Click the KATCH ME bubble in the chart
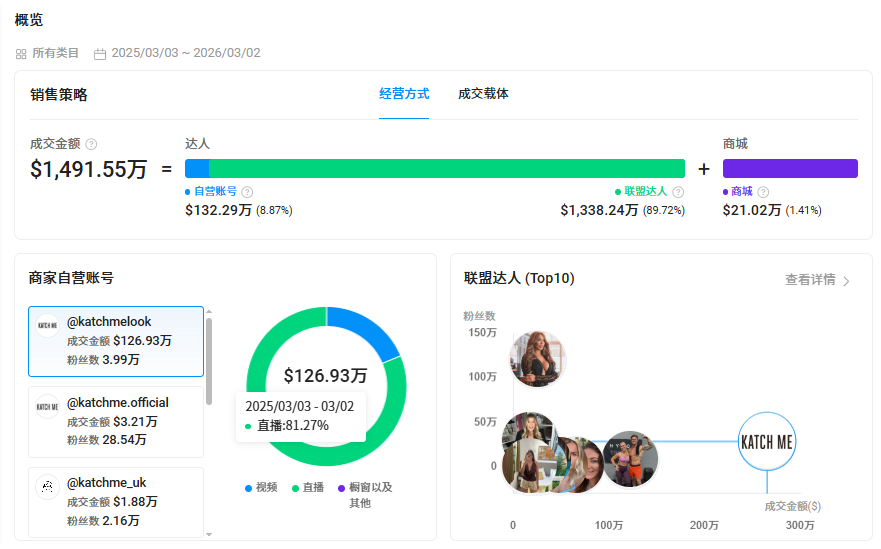Image resolution: width=881 pixels, height=549 pixels. pyautogui.click(x=767, y=442)
